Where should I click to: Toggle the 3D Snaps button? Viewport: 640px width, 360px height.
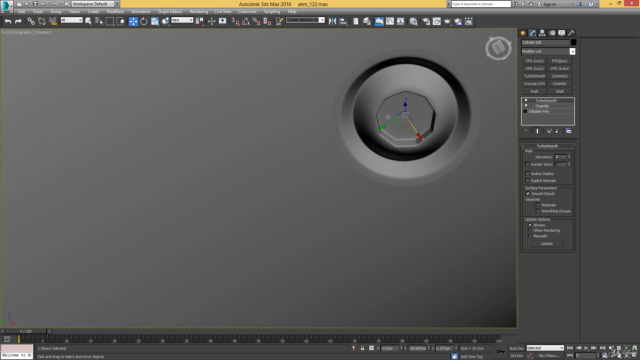236,21
